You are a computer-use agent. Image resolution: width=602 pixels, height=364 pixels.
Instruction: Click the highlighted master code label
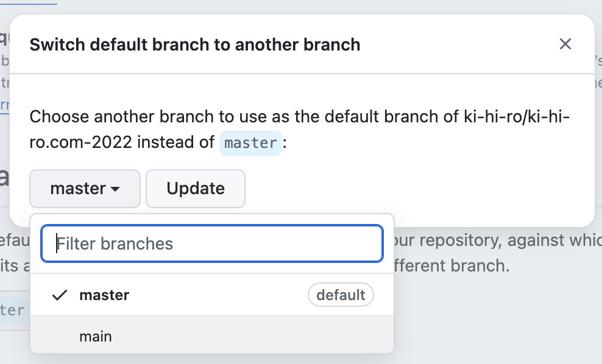pyautogui.click(x=250, y=143)
